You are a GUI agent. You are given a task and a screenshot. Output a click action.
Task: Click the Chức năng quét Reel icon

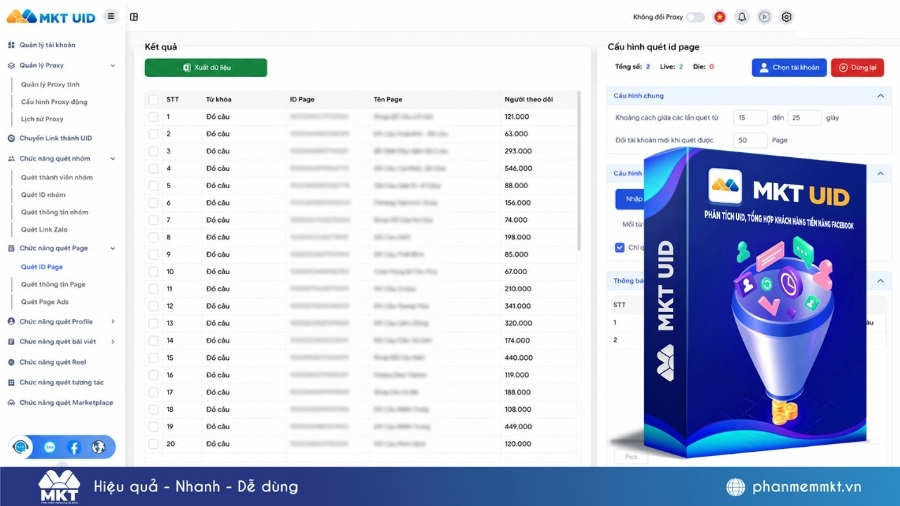[x=11, y=363]
